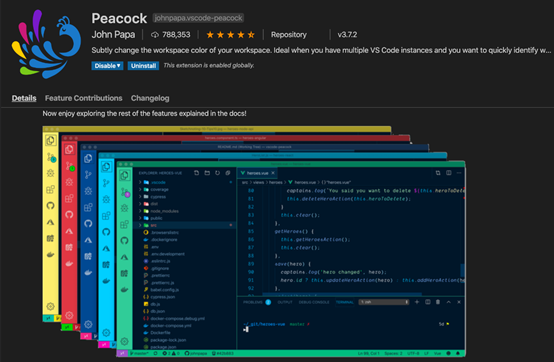
Task: Open the Changelog tab
Action: [150, 98]
